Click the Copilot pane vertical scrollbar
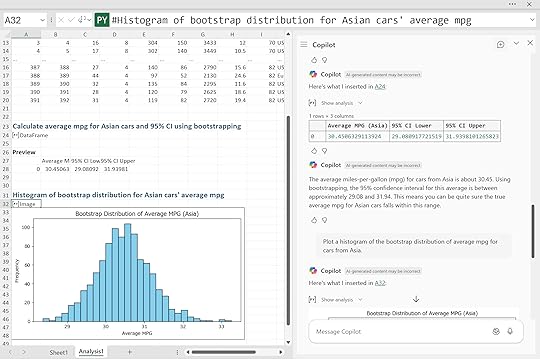540x360 pixels. 533,232
